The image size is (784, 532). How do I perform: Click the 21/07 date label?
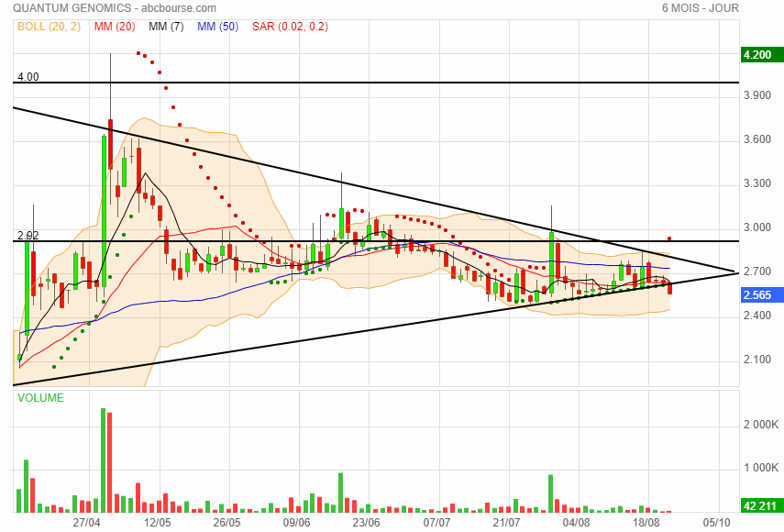tap(506, 523)
